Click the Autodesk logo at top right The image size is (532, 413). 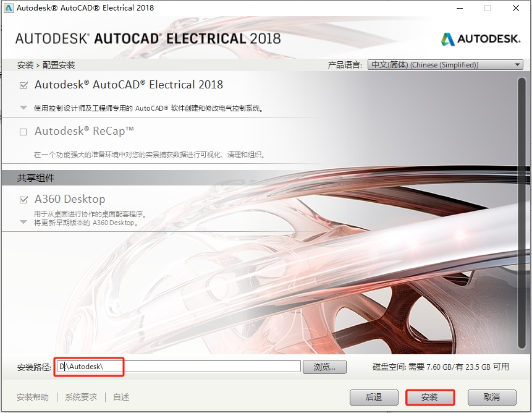coord(481,39)
